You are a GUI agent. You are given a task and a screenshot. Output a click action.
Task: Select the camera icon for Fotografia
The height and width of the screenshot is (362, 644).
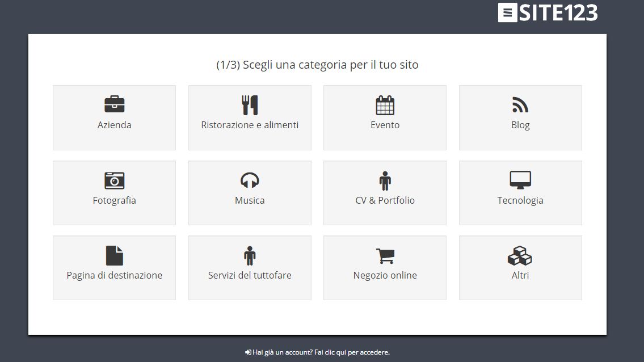coord(114,180)
